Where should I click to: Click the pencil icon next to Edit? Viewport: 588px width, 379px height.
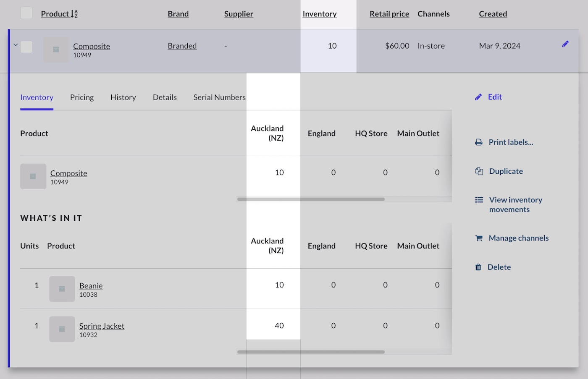(x=478, y=97)
